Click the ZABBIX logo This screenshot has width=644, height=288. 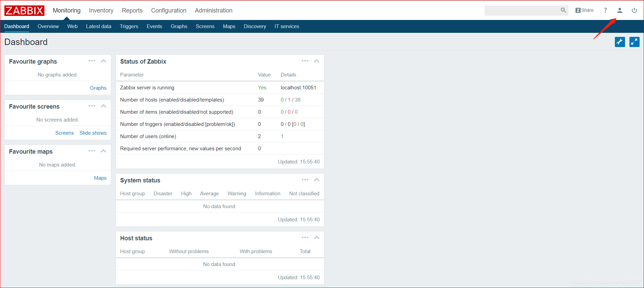pos(24,10)
